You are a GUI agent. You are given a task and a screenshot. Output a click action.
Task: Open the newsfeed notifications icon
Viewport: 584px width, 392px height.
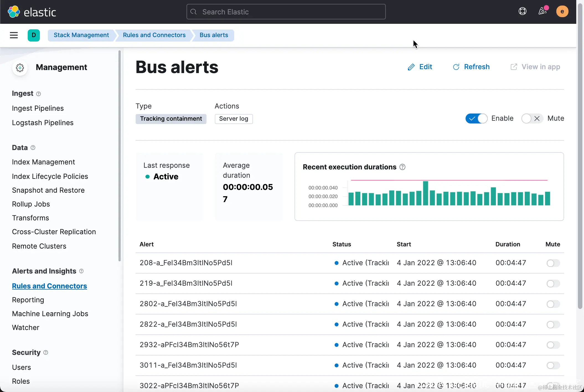coord(542,11)
